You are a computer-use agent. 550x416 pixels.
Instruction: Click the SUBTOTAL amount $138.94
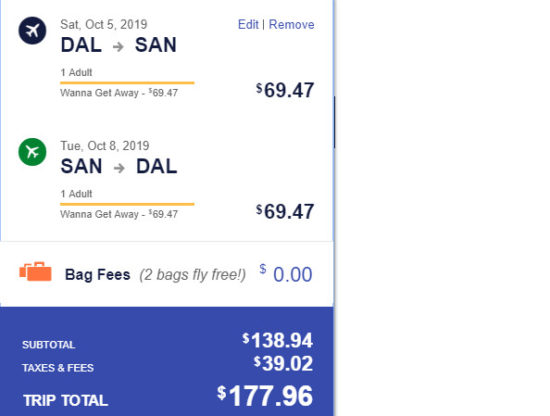tap(277, 341)
